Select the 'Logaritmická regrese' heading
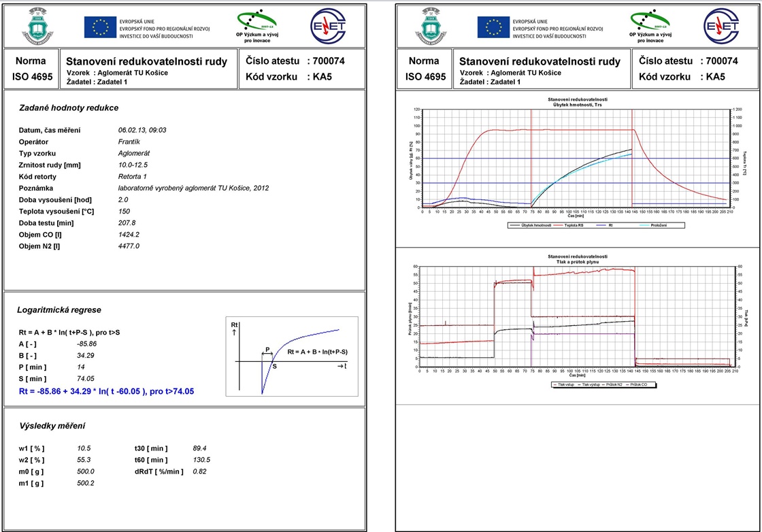This screenshot has width=762, height=532. pos(59,310)
